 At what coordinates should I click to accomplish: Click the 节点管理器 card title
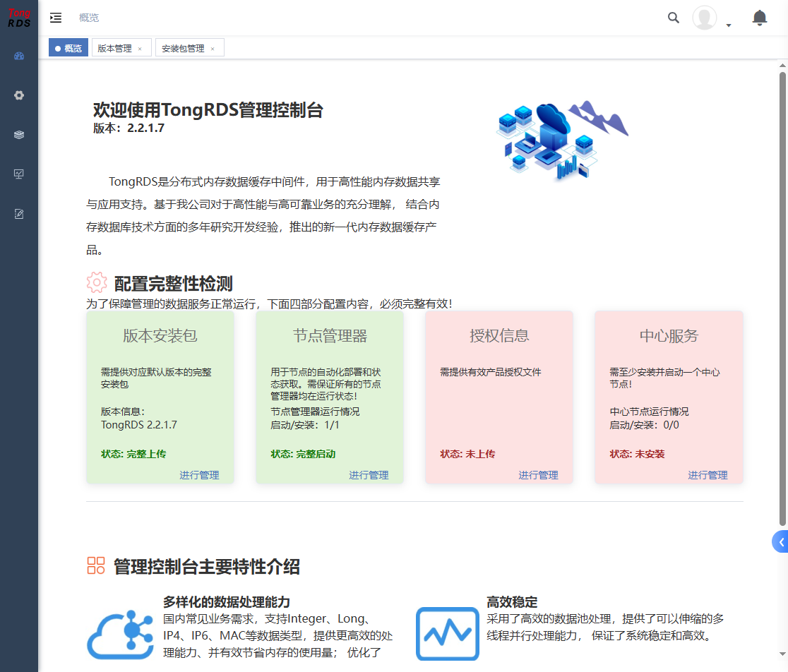pos(330,335)
